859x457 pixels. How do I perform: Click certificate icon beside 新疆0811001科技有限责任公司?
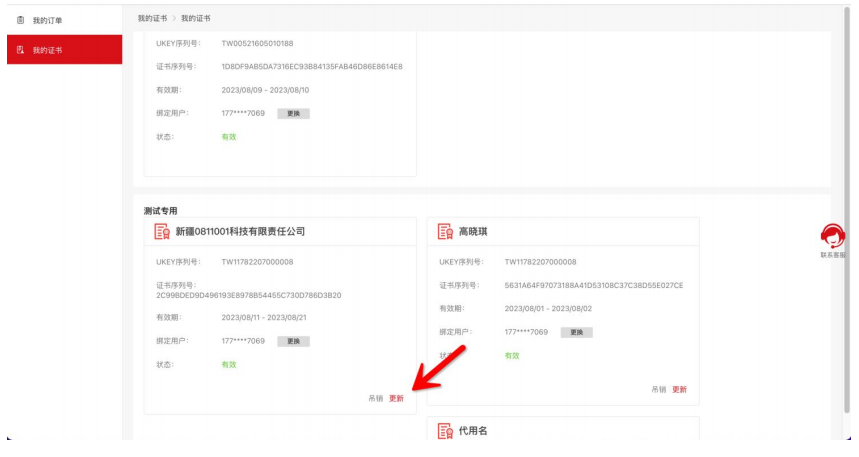161,231
